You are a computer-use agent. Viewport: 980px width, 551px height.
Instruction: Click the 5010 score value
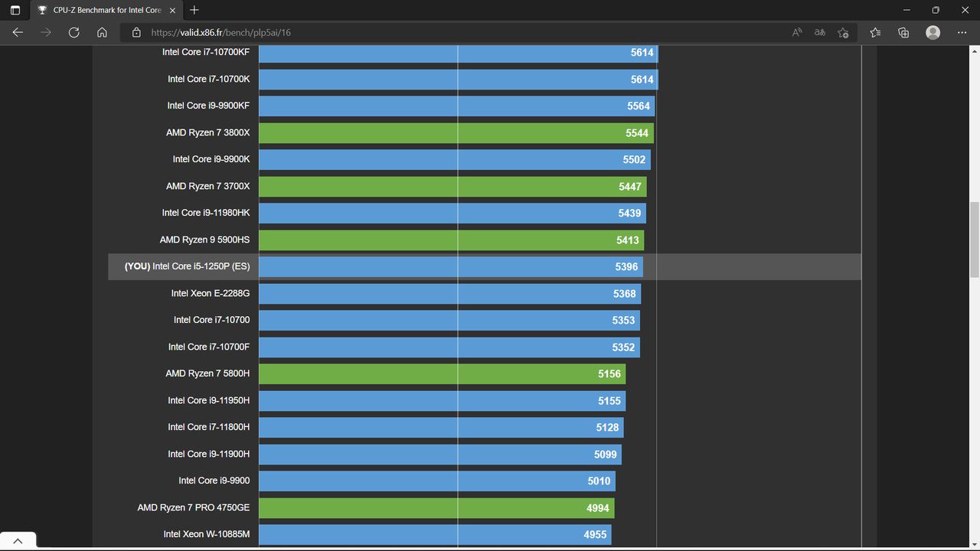pyautogui.click(x=599, y=481)
